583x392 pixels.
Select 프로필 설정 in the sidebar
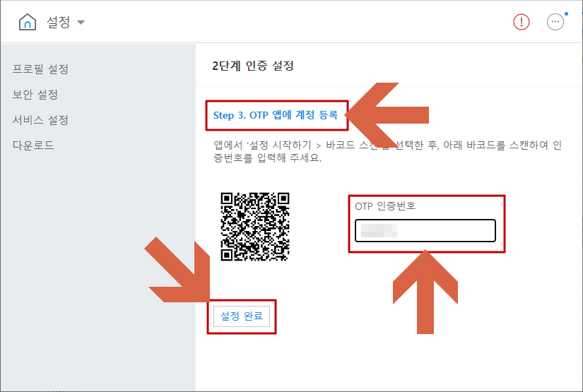coord(40,69)
